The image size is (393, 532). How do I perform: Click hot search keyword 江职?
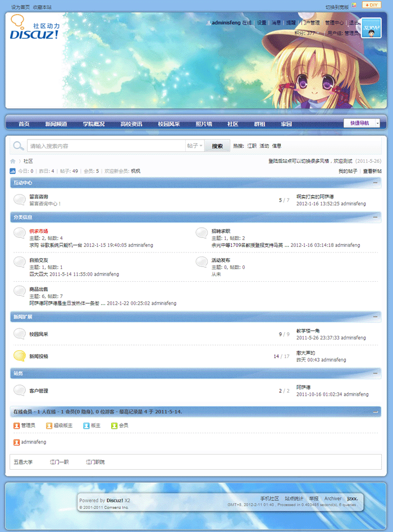(252, 146)
